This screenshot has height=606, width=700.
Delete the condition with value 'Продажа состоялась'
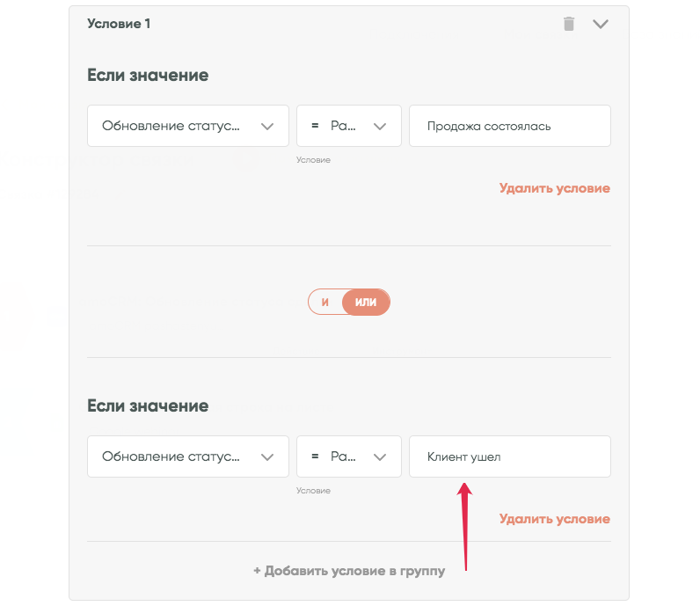point(554,188)
